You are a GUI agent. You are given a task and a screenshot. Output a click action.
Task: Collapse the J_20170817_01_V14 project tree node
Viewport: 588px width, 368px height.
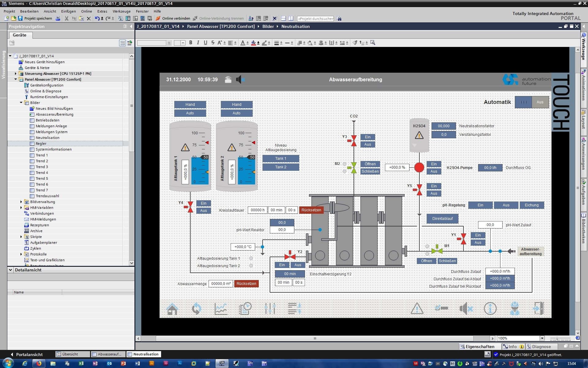click(10, 56)
